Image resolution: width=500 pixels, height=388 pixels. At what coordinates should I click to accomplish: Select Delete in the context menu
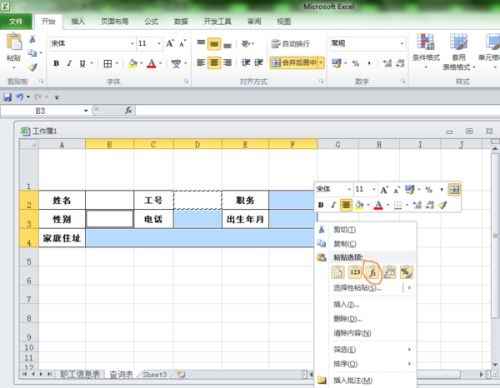click(x=366, y=319)
